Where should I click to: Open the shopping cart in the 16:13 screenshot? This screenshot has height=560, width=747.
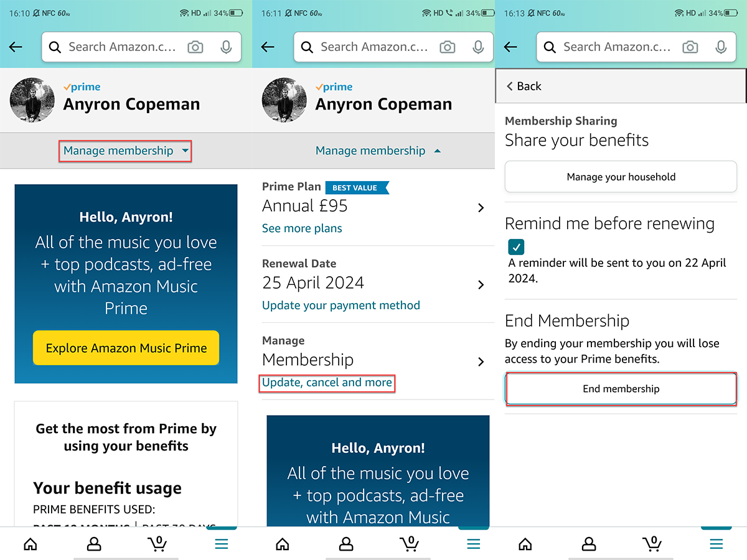click(652, 544)
